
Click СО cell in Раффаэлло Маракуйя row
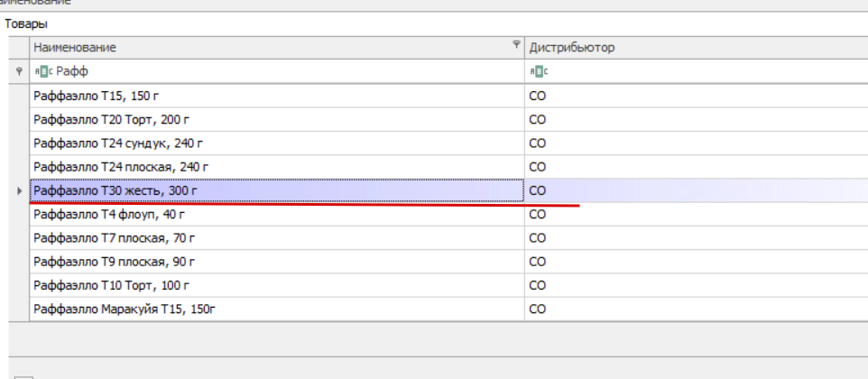697,310
